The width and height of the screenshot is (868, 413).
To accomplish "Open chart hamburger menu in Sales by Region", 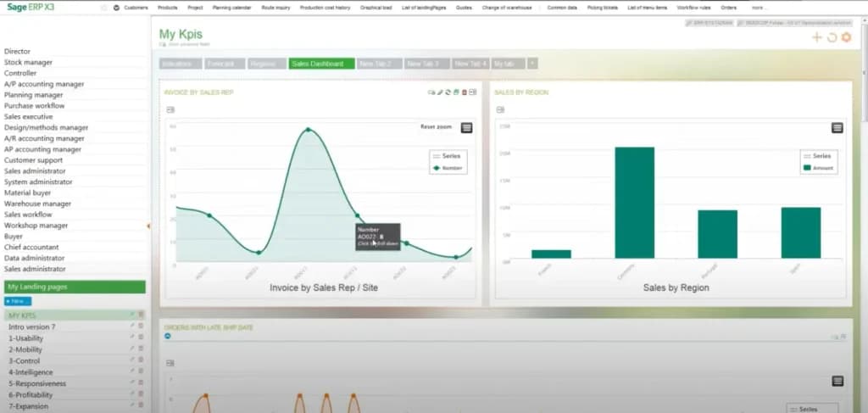I will (837, 128).
